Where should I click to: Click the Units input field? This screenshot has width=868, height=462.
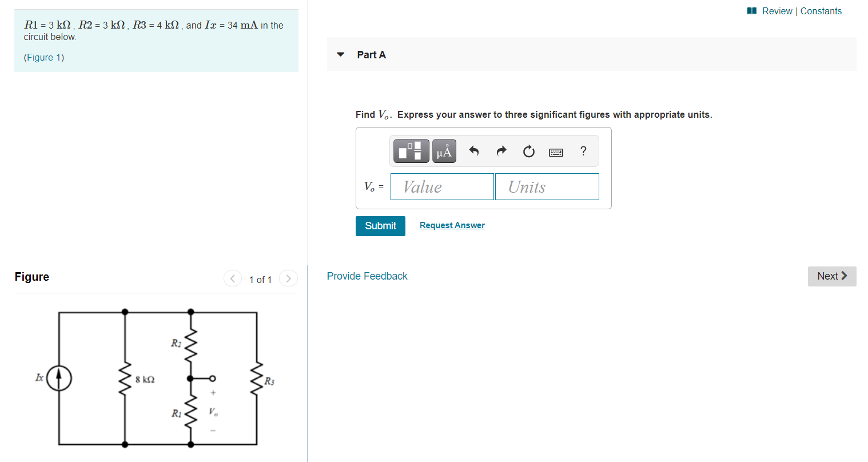tap(547, 186)
